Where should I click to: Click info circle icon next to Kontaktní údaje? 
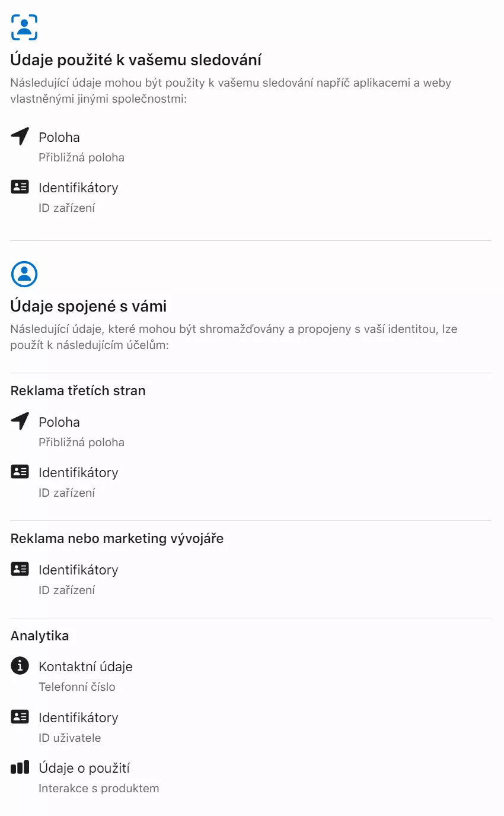point(20,666)
